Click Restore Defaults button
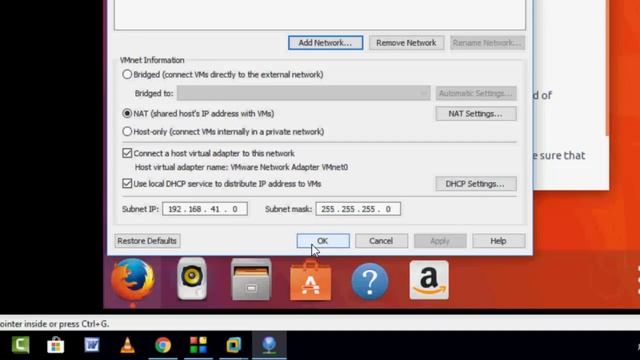This screenshot has width=640, height=360. pos(147,241)
